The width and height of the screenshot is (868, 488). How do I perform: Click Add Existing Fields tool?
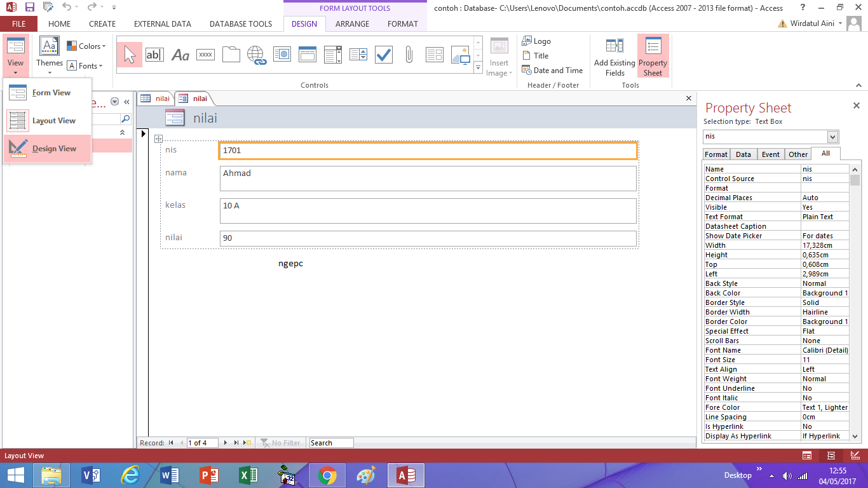tap(614, 56)
